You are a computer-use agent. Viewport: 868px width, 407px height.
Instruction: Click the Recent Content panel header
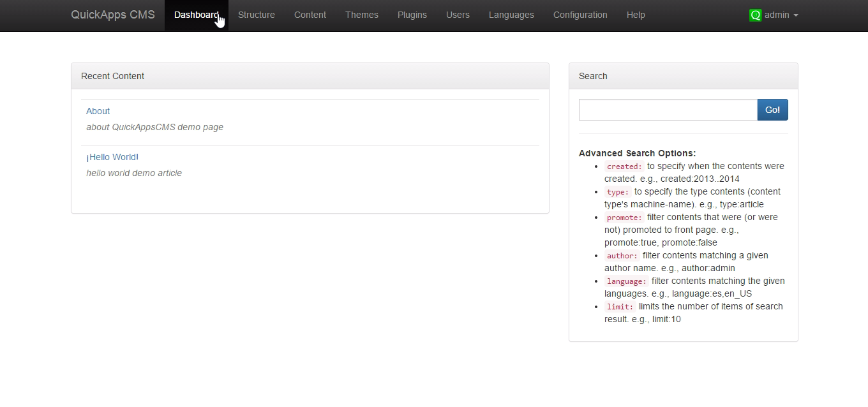click(x=310, y=76)
